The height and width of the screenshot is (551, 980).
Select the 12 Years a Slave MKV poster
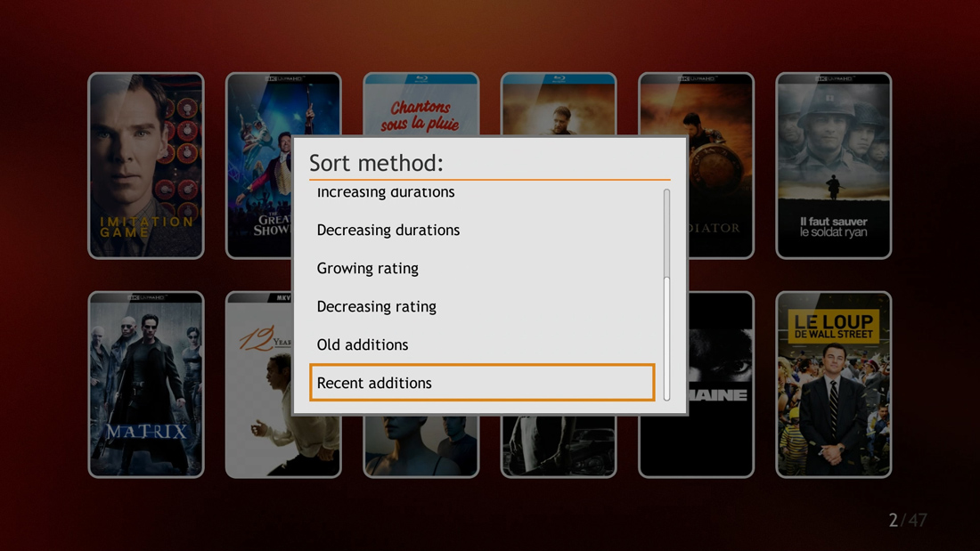tap(258, 385)
